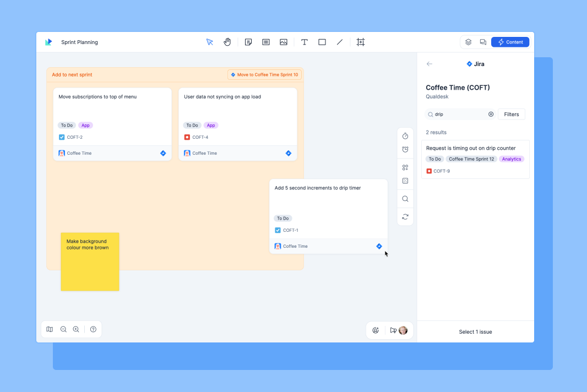Viewport: 587px width, 392px height.
Task: Open the Sync refresh tool
Action: 405,216
